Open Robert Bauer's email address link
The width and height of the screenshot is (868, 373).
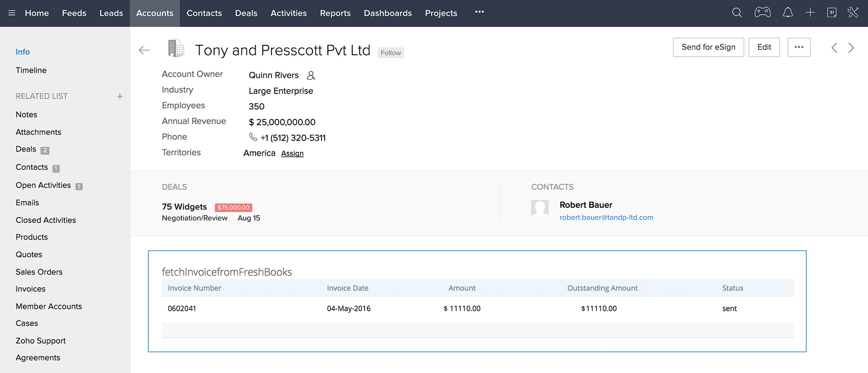606,217
